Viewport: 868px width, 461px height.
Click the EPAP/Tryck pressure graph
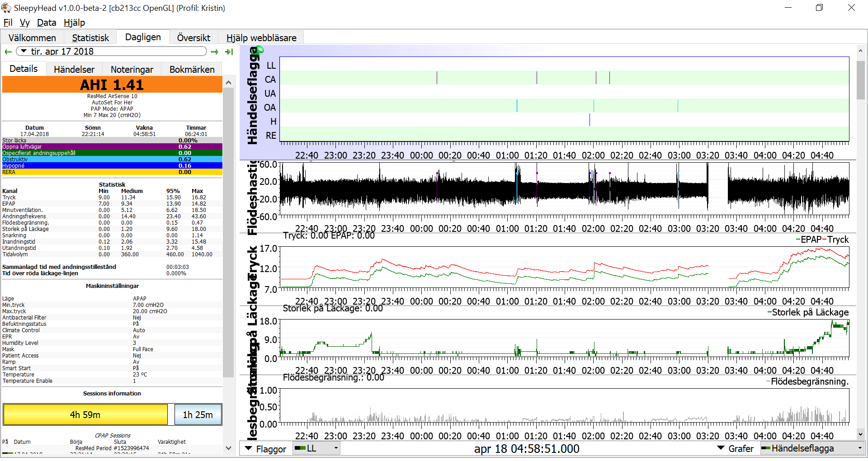(x=564, y=268)
